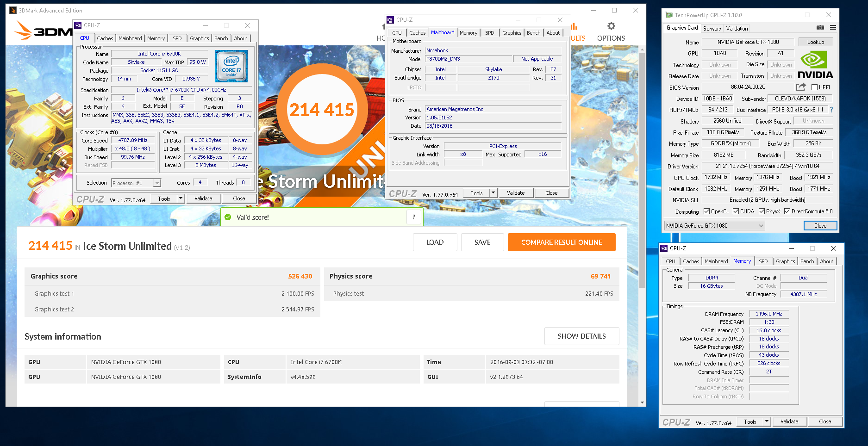Viewport: 868px width, 446px height.
Task: Minimize the Memory-tab CPU-Z window
Action: pos(791,248)
